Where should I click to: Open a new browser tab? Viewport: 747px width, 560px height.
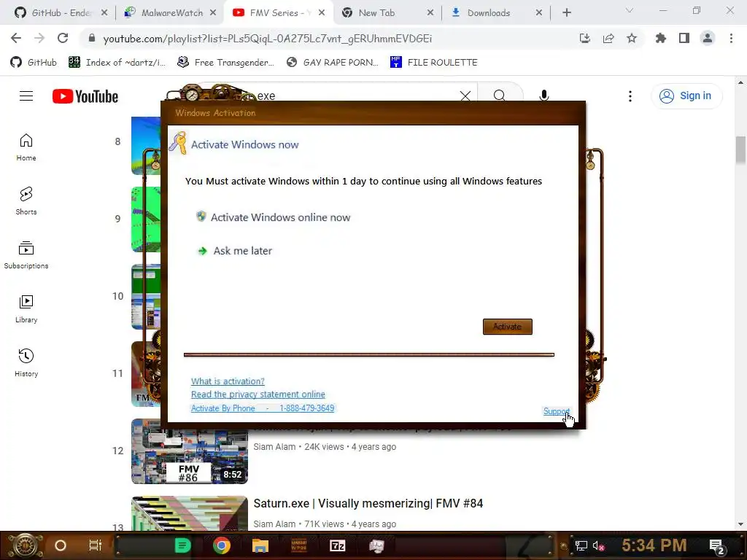click(x=566, y=13)
